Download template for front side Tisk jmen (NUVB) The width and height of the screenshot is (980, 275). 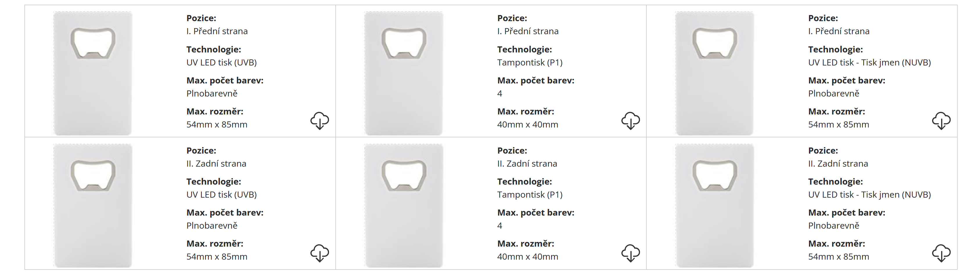coord(941,121)
